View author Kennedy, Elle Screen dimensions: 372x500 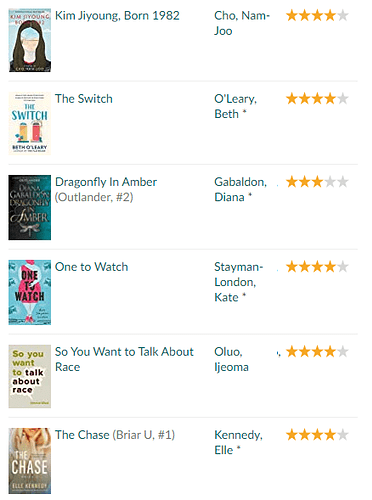coord(238,442)
